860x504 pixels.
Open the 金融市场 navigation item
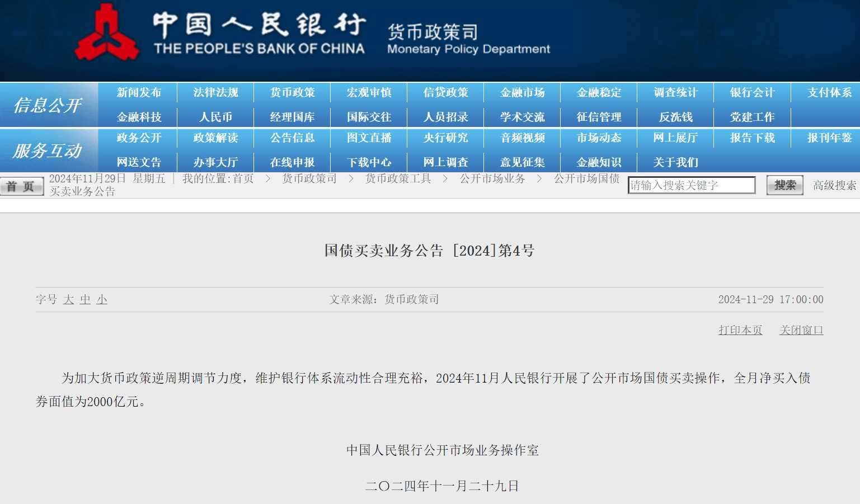pos(522,93)
